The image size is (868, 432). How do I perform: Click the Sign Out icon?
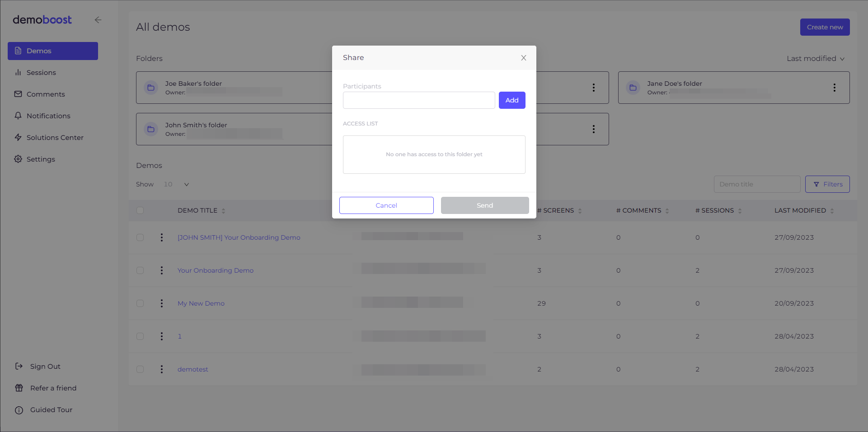click(x=19, y=366)
